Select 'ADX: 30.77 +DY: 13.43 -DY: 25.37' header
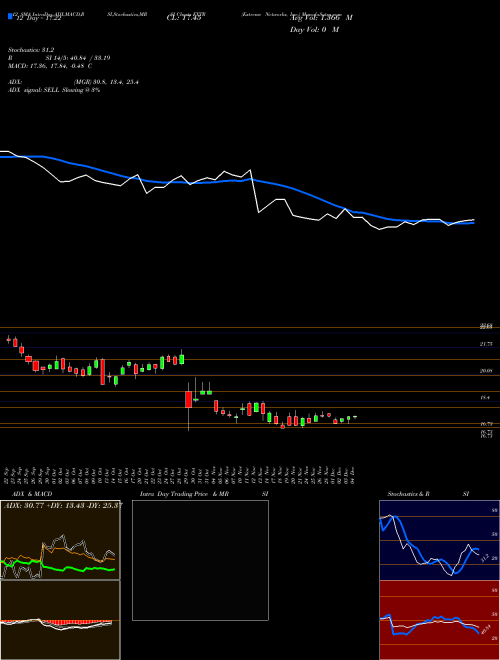Image resolution: width=500 pixels, height=660 pixels. click(63, 505)
